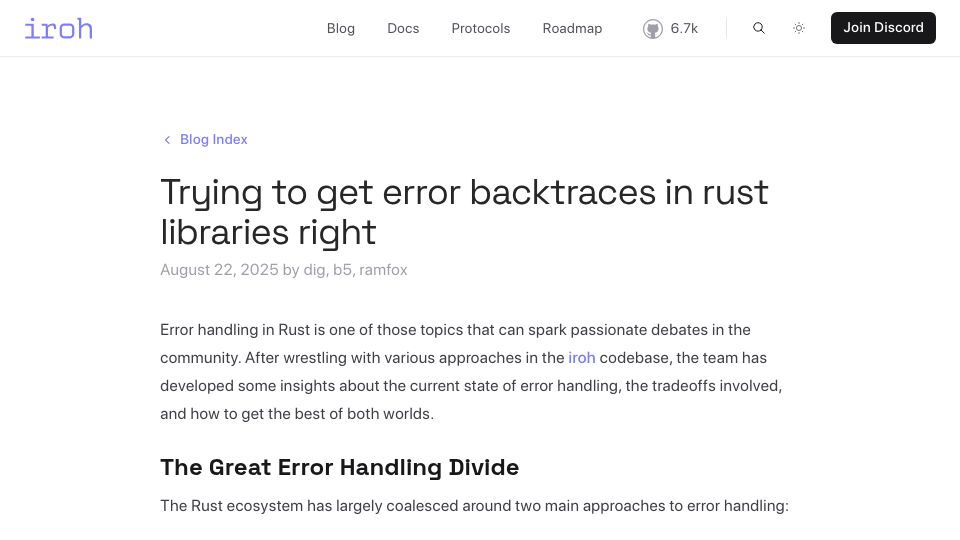
Task: Go back to Blog Index link
Action: (x=213, y=140)
